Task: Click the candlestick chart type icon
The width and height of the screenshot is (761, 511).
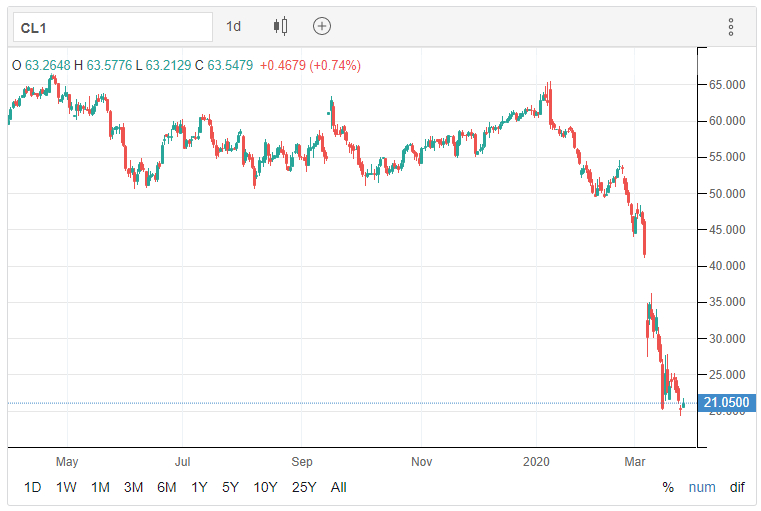Action: pos(280,27)
